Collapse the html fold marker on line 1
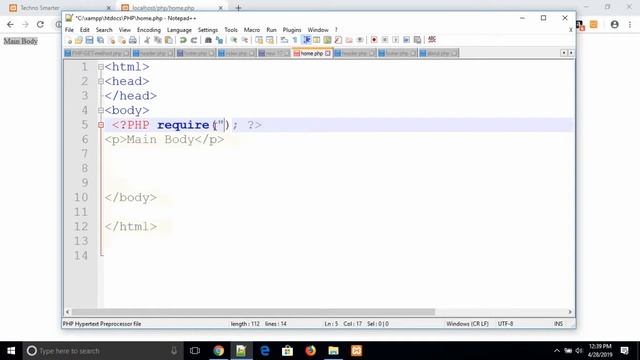This screenshot has width=640, height=360. pos(101,67)
